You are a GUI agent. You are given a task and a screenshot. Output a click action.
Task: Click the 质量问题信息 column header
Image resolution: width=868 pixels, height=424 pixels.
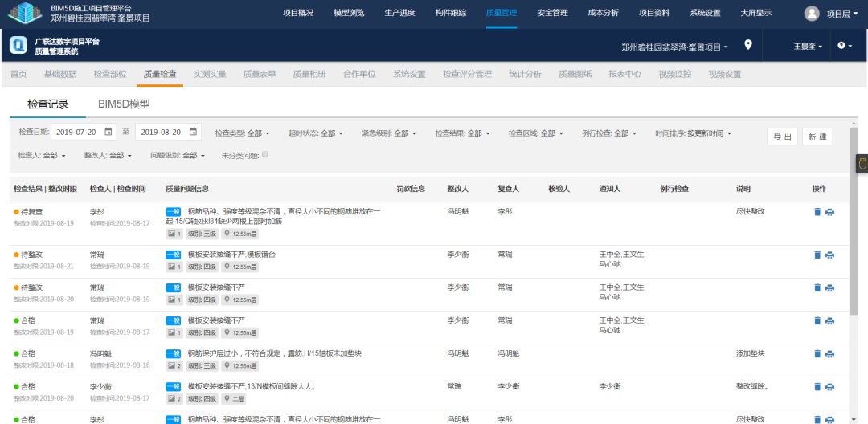(x=187, y=189)
